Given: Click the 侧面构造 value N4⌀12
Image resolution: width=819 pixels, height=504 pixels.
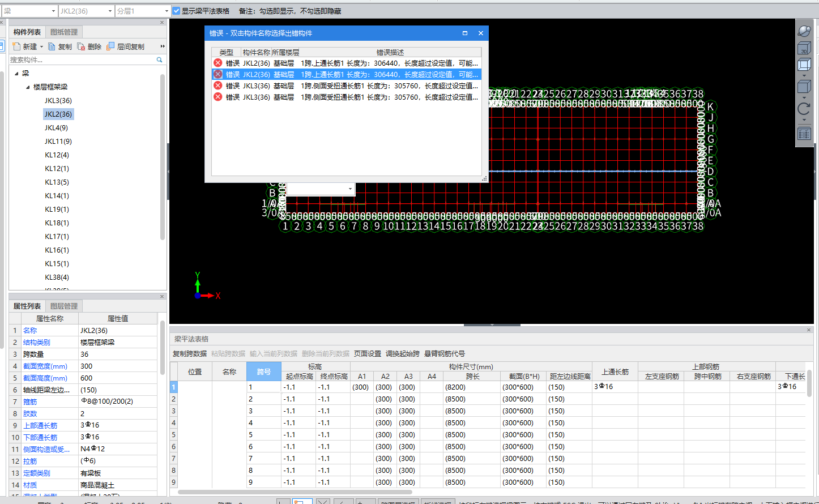Looking at the screenshot, I should [118, 449].
